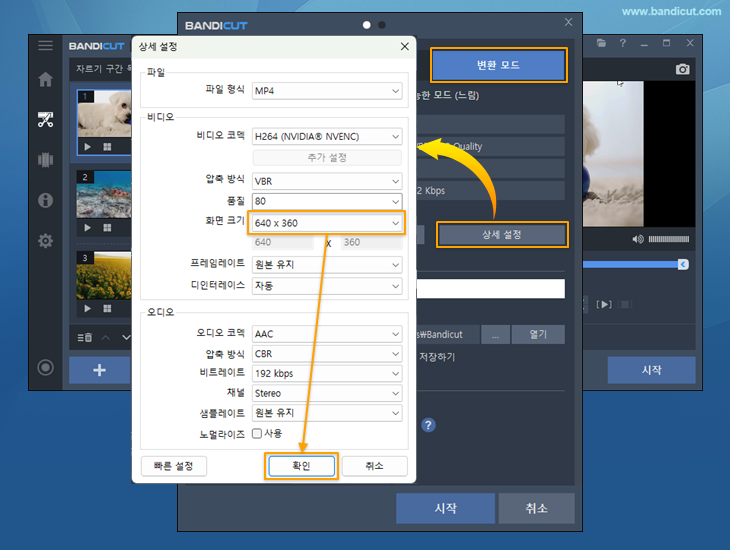Click the second page indicator dot
The width and height of the screenshot is (730, 550).
(382, 25)
